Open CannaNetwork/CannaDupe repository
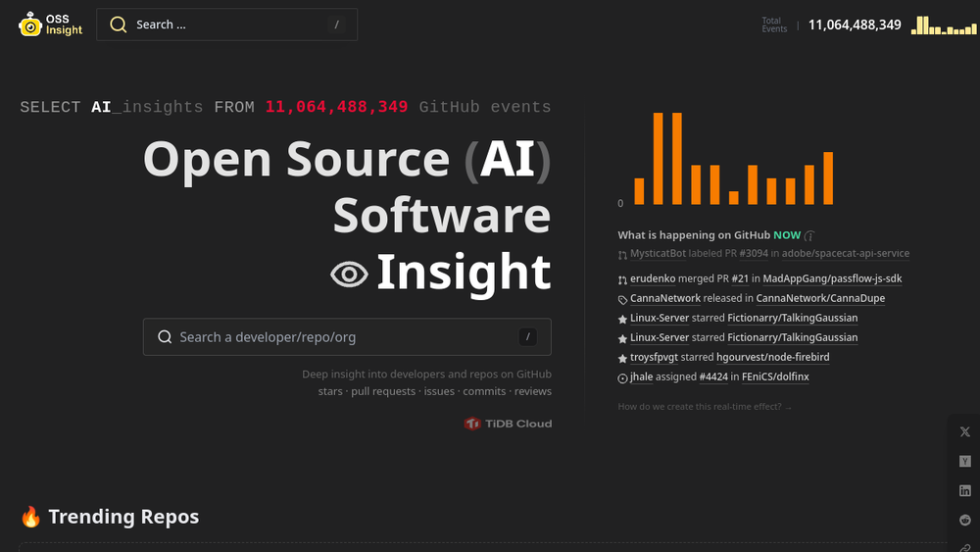 pyautogui.click(x=820, y=298)
